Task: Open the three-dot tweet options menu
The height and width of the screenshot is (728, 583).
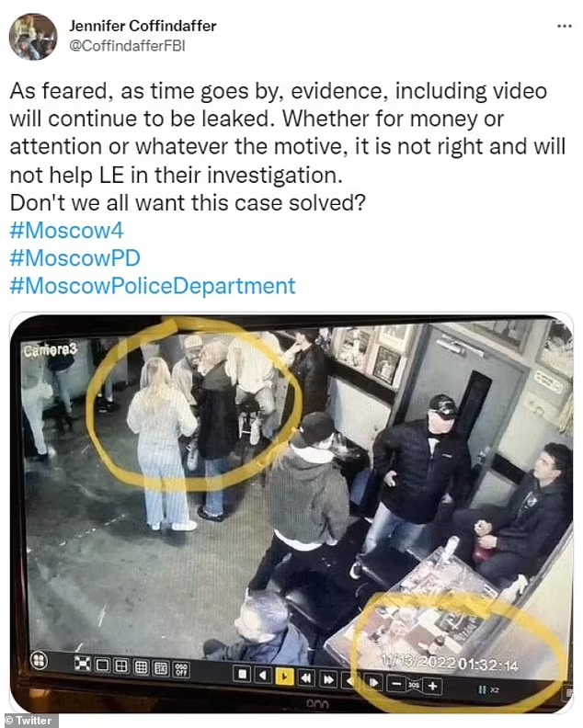Action: [565, 26]
